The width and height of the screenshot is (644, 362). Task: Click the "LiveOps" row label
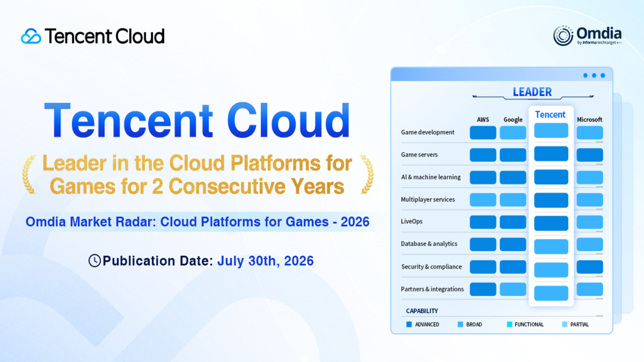[x=412, y=222]
